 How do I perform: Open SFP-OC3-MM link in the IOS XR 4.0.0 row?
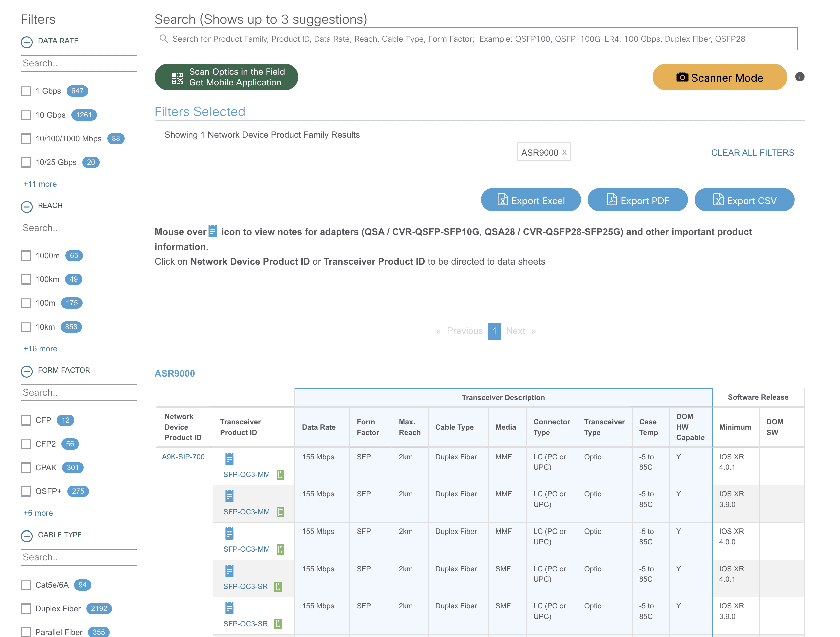click(x=247, y=549)
